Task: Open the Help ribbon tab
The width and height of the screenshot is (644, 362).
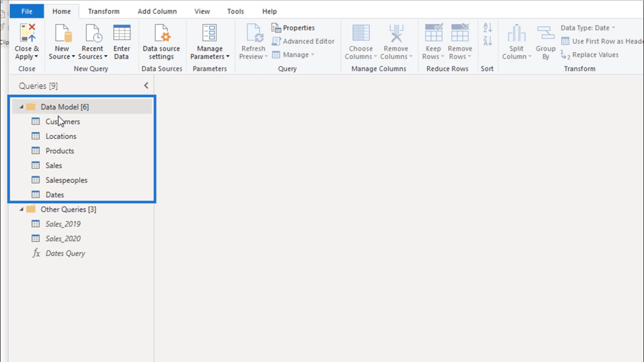Action: pyautogui.click(x=269, y=11)
